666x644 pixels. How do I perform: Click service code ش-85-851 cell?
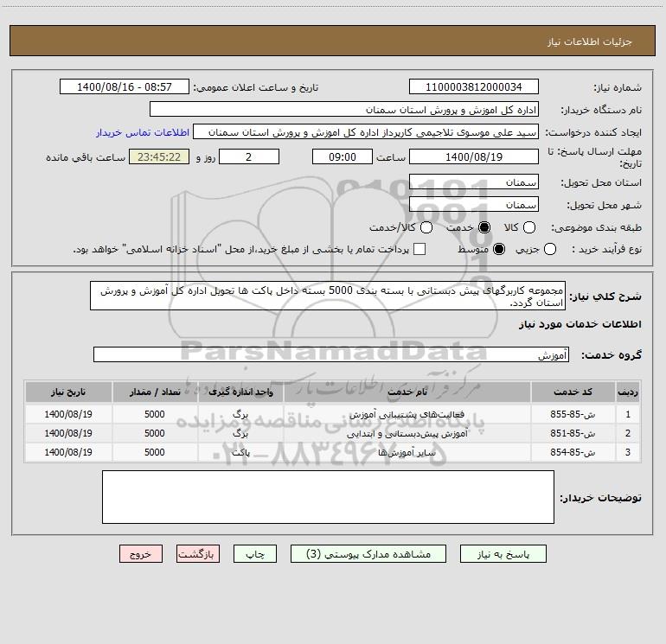click(x=573, y=433)
